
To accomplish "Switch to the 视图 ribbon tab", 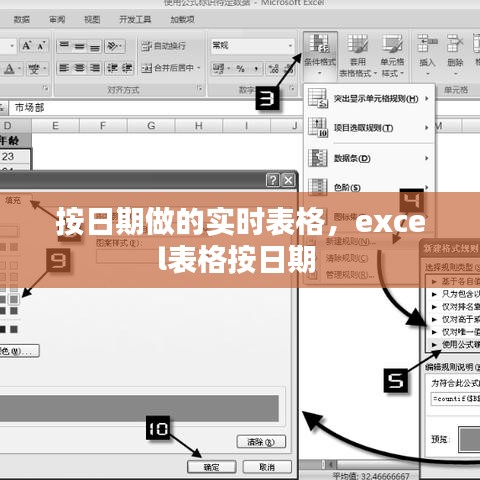I will (x=92, y=20).
